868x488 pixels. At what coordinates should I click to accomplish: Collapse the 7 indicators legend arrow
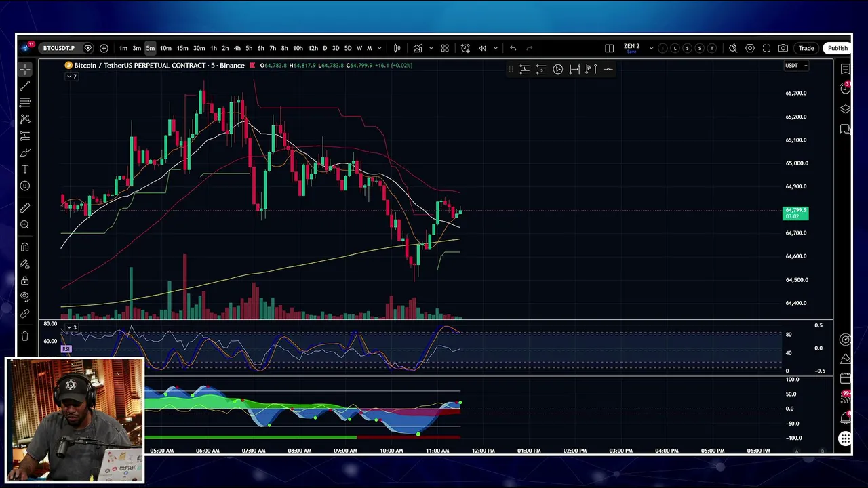pyautogui.click(x=71, y=77)
